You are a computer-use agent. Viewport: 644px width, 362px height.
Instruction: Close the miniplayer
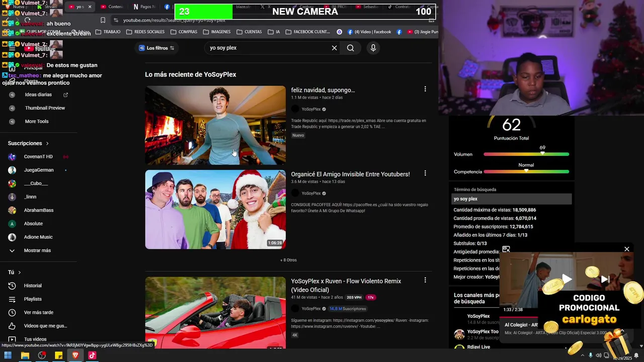coord(627,249)
